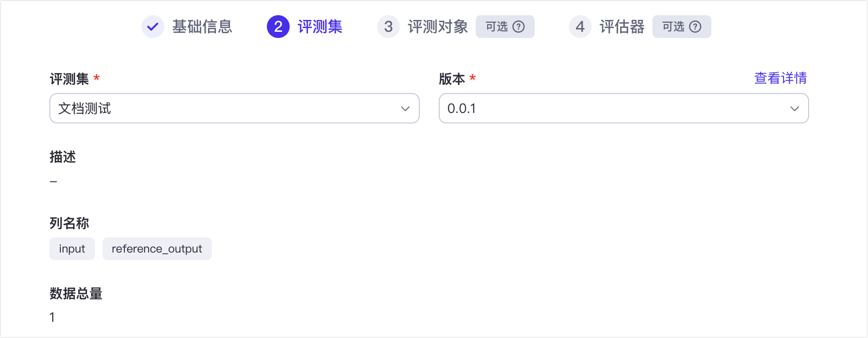The width and height of the screenshot is (868, 338).
Task: Go back to the 基础信息 step
Action: coord(202,27)
